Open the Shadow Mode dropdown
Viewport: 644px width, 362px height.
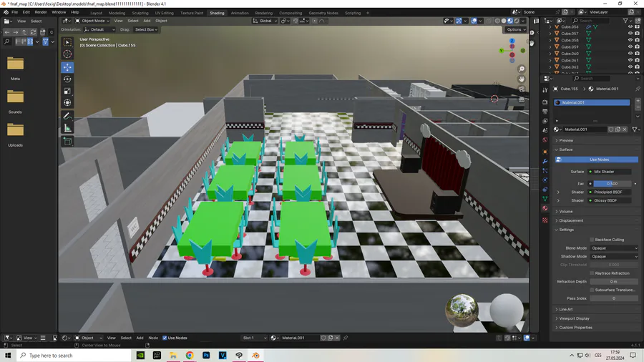point(614,257)
